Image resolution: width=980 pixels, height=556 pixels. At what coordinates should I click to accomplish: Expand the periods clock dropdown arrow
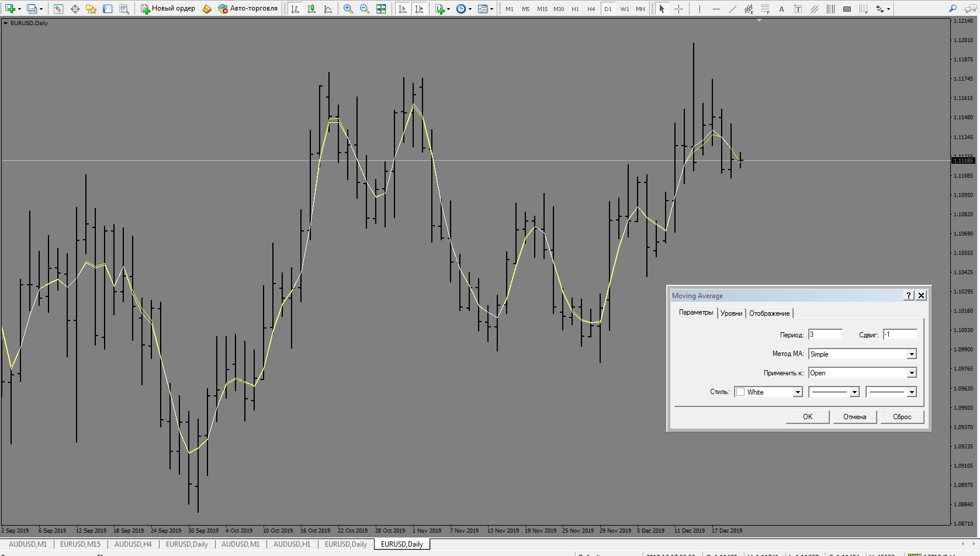(470, 9)
